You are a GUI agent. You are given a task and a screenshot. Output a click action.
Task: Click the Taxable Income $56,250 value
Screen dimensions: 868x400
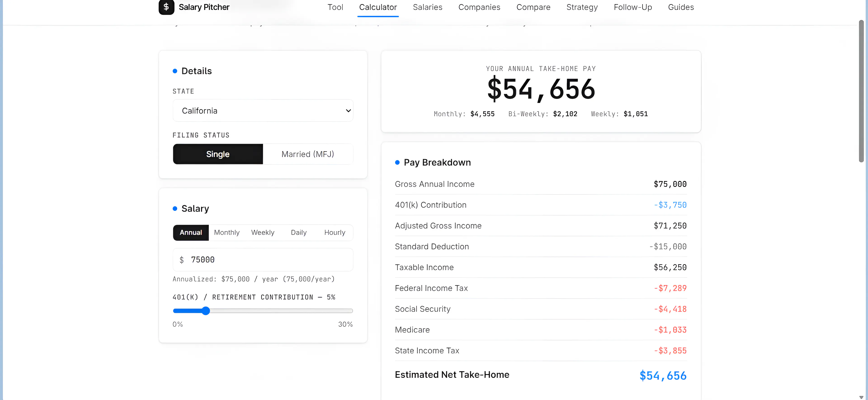[x=670, y=267]
